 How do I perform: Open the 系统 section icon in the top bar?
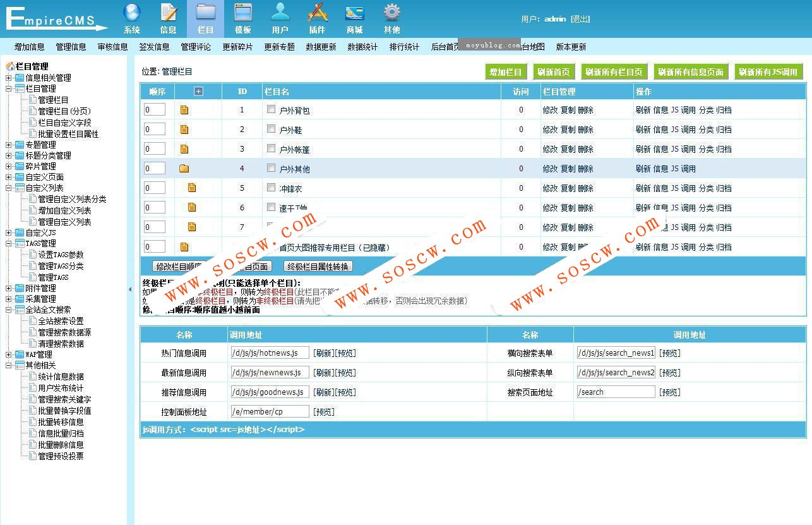pos(132,13)
